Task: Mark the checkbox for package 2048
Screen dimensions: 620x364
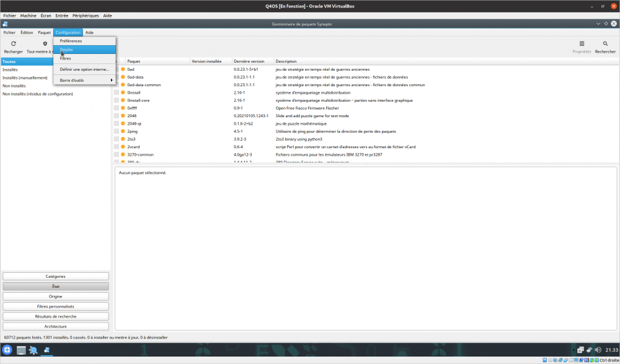Action: click(116, 116)
